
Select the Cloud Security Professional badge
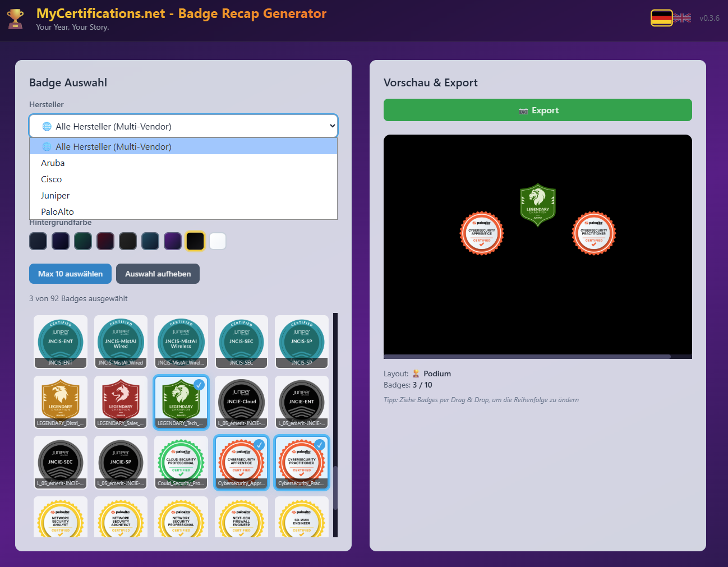coord(181,462)
